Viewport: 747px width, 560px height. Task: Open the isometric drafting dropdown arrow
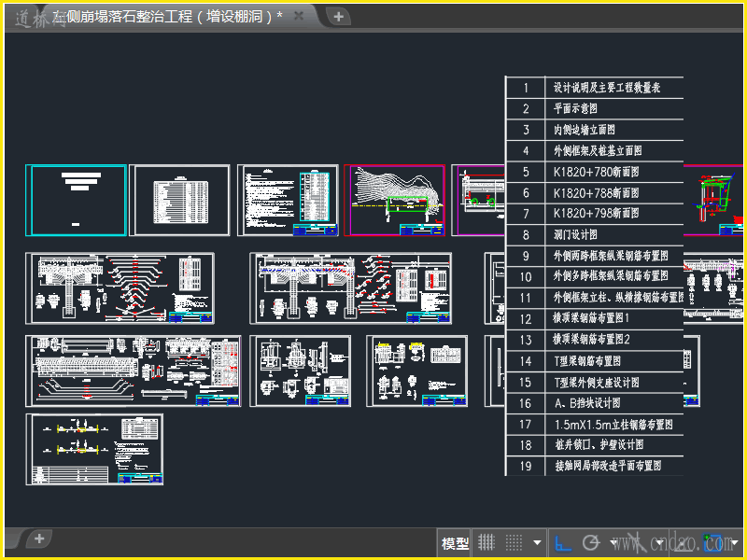(660, 542)
